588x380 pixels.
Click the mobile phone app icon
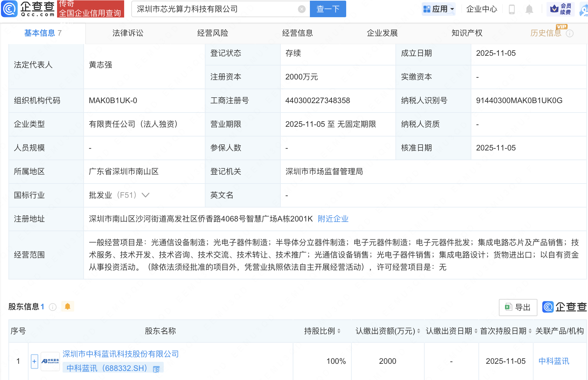point(512,9)
